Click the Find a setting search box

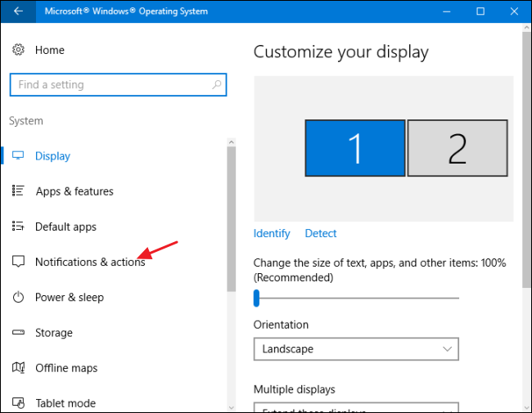[x=118, y=85]
